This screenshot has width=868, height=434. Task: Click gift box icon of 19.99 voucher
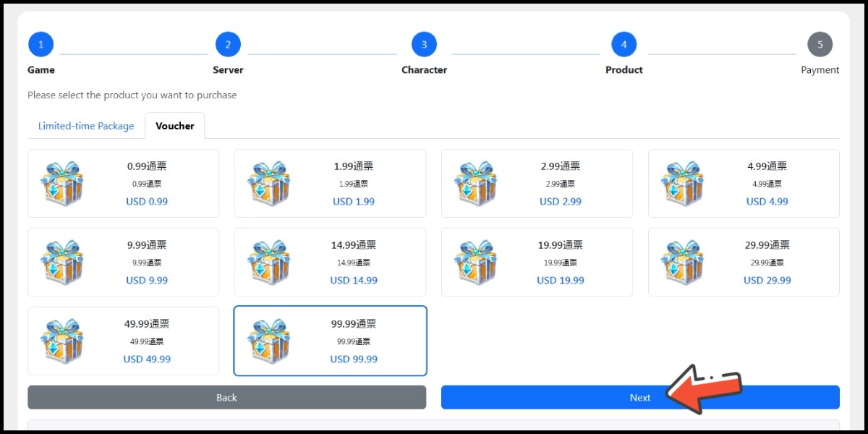point(476,263)
